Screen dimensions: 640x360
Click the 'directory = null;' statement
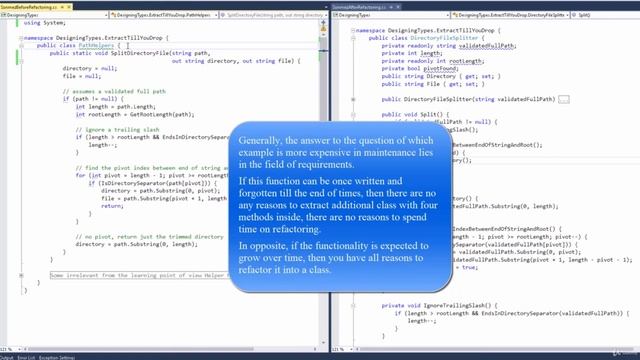click(90, 69)
